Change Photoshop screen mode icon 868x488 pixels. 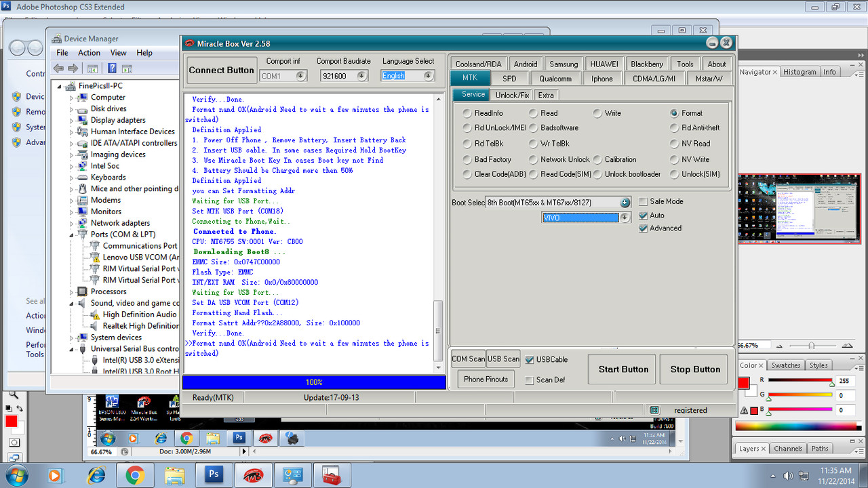point(14,459)
